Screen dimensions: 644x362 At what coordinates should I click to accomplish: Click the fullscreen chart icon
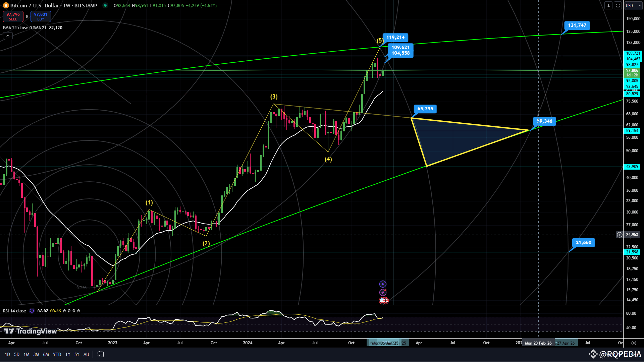(x=618, y=6)
